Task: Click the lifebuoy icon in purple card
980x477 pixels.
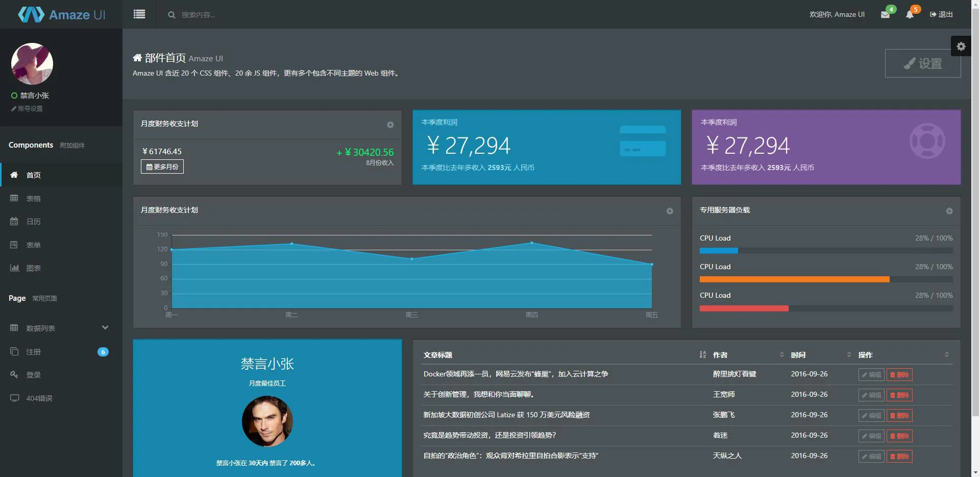Action: tap(927, 141)
